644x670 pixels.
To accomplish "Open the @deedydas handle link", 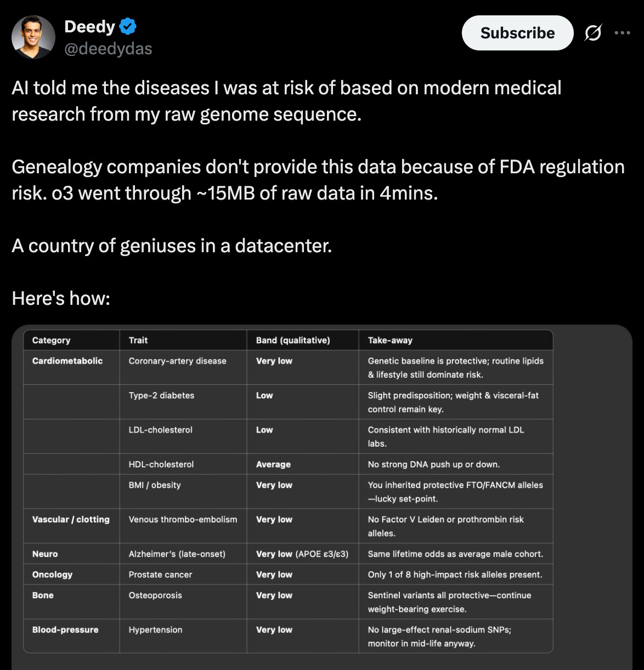I will click(108, 49).
